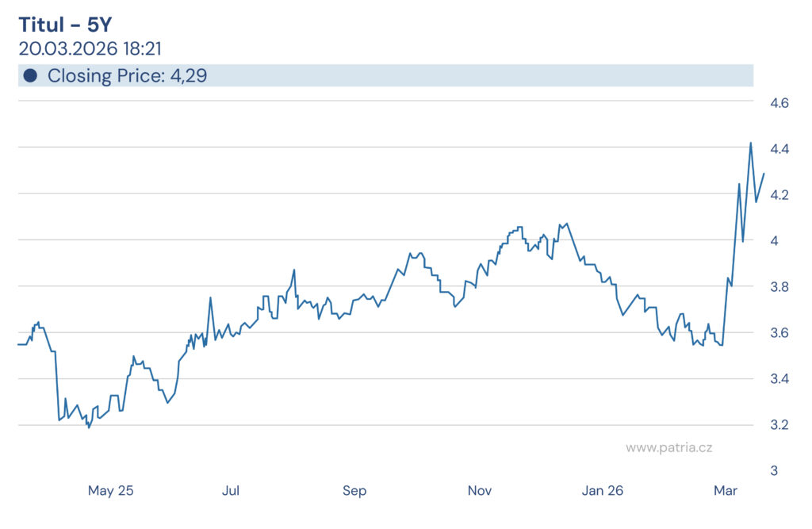Screen dimensions: 812x529
Task: Select the 'Sep' x-axis label
Action: click(x=354, y=491)
